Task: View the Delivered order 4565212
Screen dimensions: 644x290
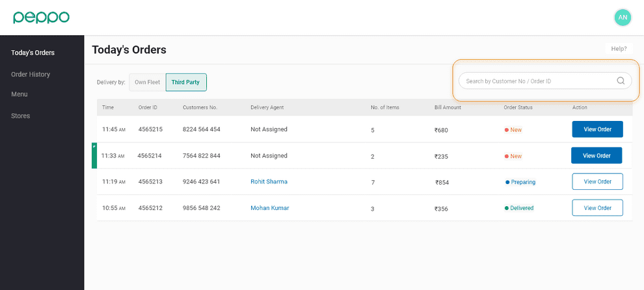Action: (597, 208)
